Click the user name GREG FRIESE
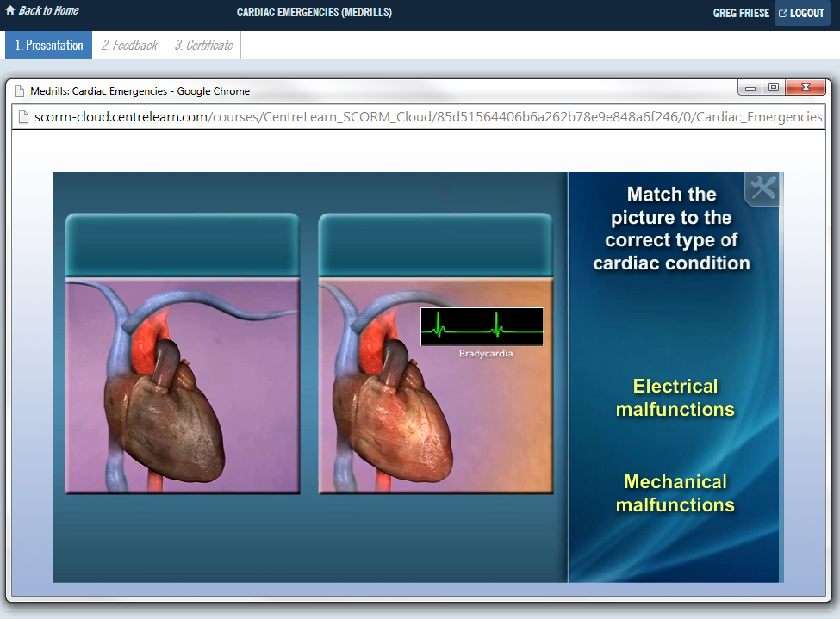This screenshot has height=619, width=840. 741,13
